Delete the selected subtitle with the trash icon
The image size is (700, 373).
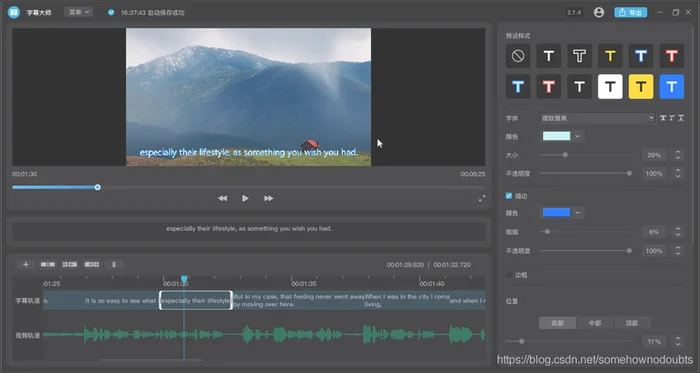tap(114, 265)
